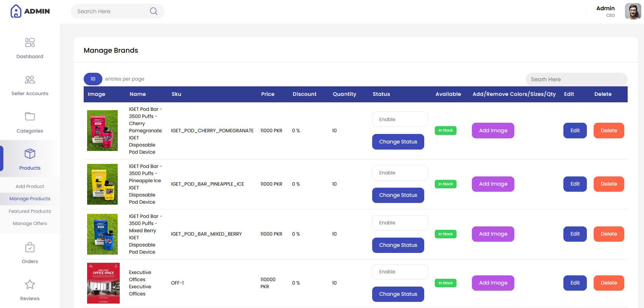Click the magnifier search icon in header
The image size is (644, 308).
pyautogui.click(x=154, y=11)
